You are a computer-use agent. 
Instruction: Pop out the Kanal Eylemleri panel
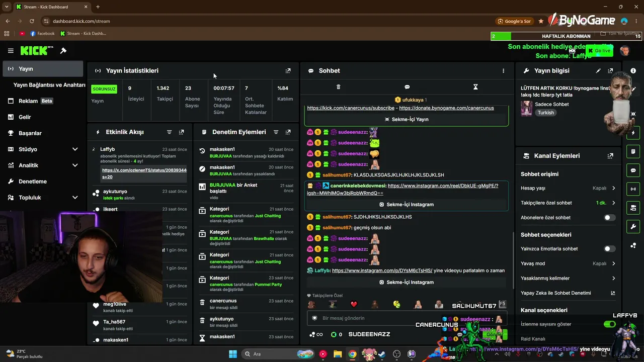(610, 156)
